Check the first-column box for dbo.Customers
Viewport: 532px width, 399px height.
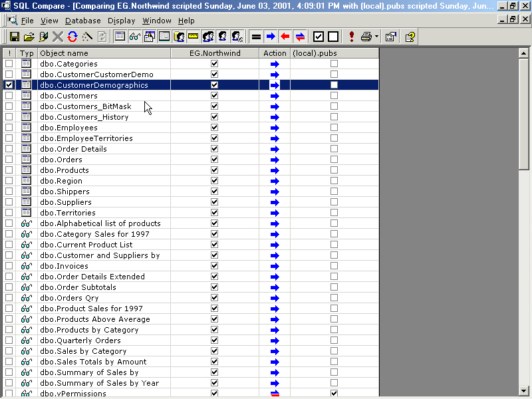pos(9,96)
